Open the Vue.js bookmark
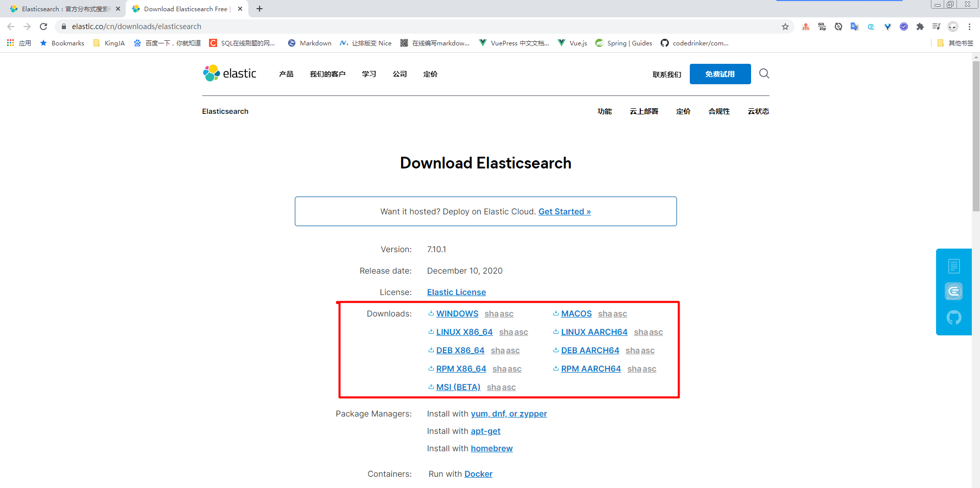The height and width of the screenshot is (488, 980). pos(572,43)
